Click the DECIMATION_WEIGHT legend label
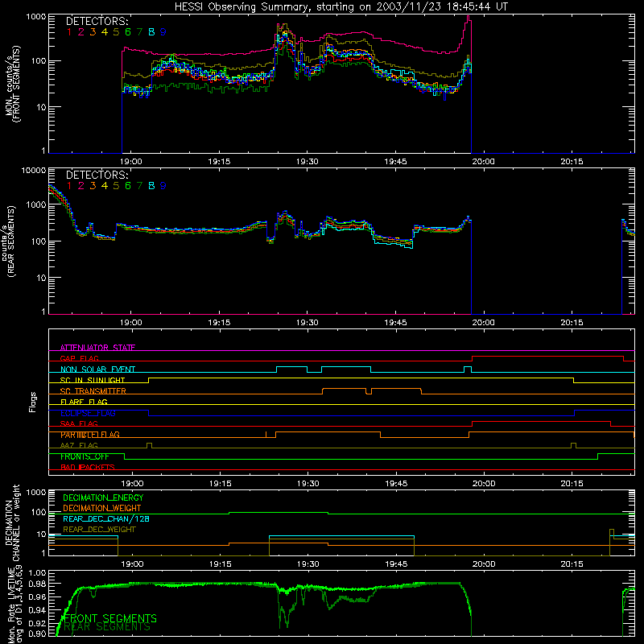 [x=102, y=508]
